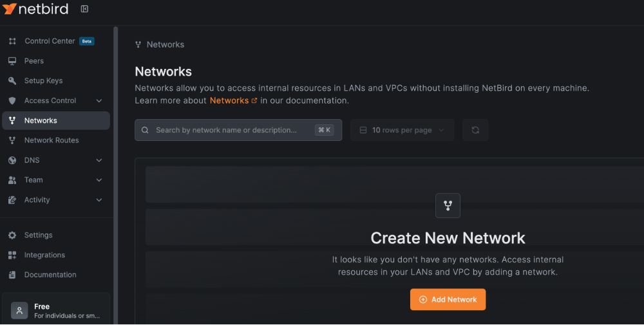Viewport: 644px width, 325px height.
Task: Click the Control Center sidebar icon
Action: point(12,41)
